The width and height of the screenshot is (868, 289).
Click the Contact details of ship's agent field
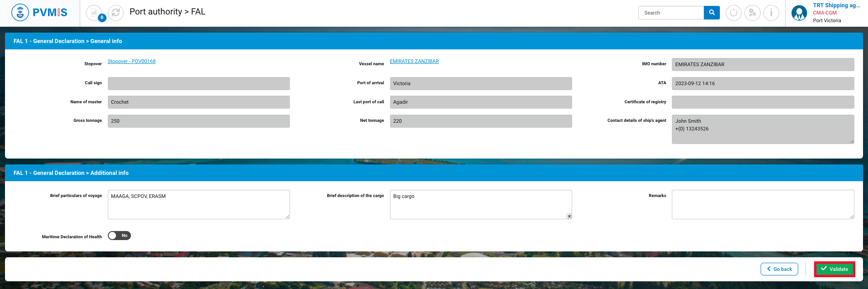(762, 129)
